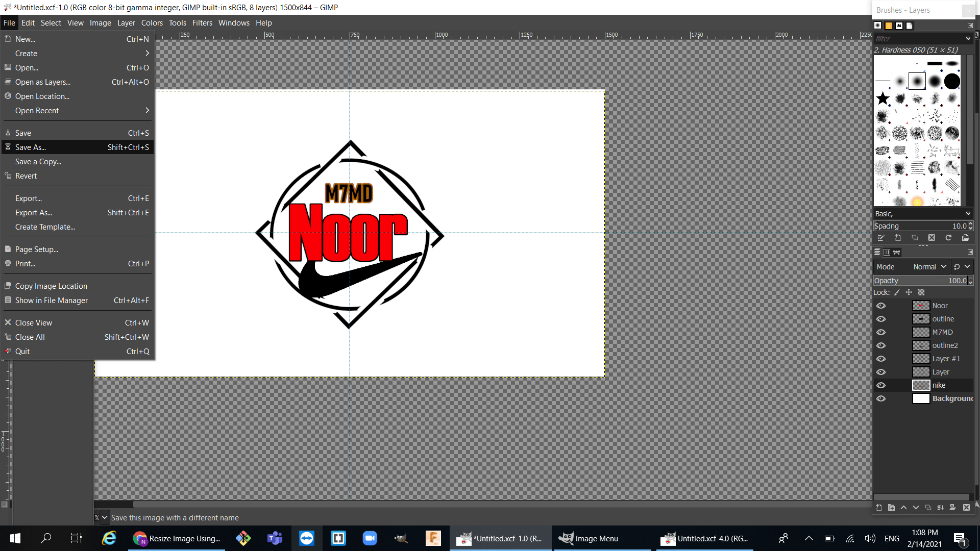Click Duplicate layer icon in Layers panel
Screen dimensions: 980x551
tap(928, 508)
